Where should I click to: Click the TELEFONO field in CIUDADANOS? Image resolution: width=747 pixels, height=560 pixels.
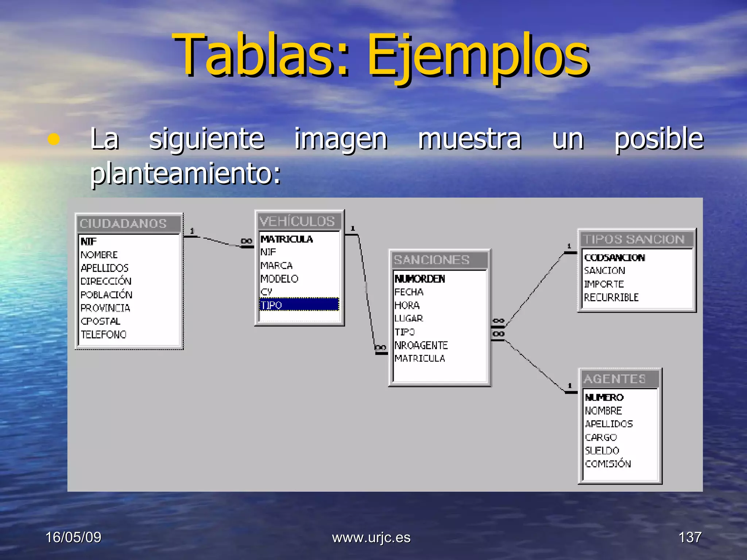(x=104, y=334)
